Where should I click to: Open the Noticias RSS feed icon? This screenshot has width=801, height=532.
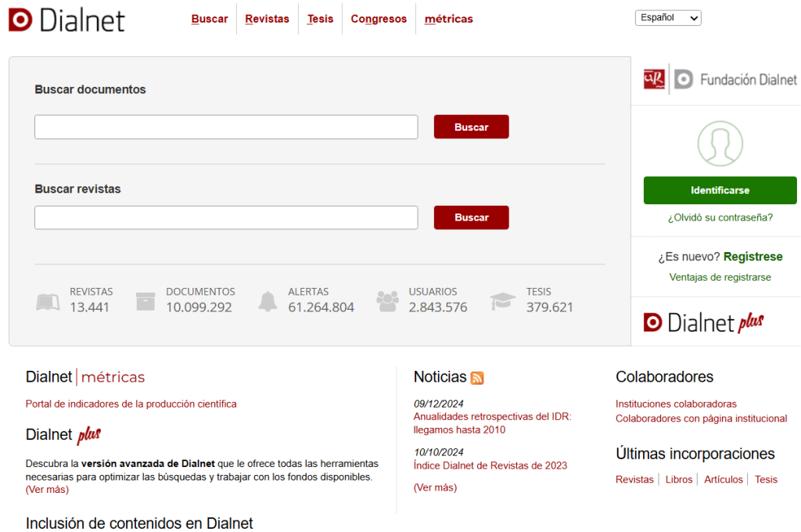[477, 378]
